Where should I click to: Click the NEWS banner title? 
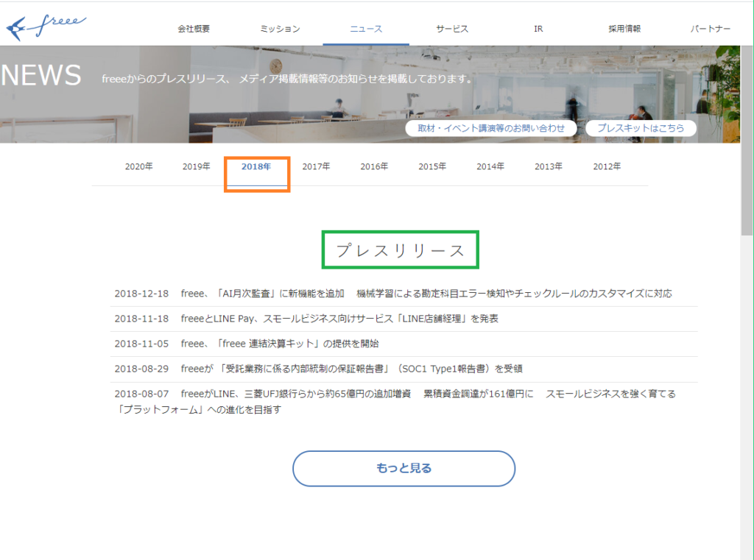pos(41,76)
